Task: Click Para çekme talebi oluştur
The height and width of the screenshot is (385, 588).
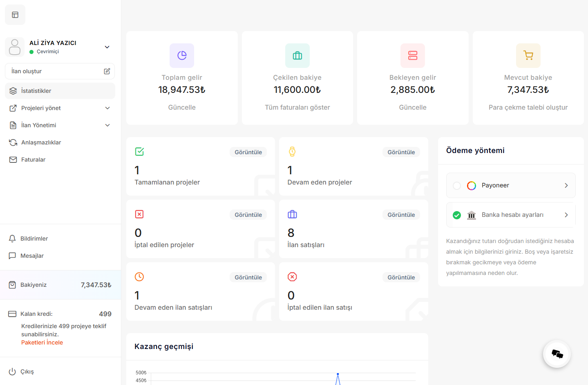Action: [528, 107]
